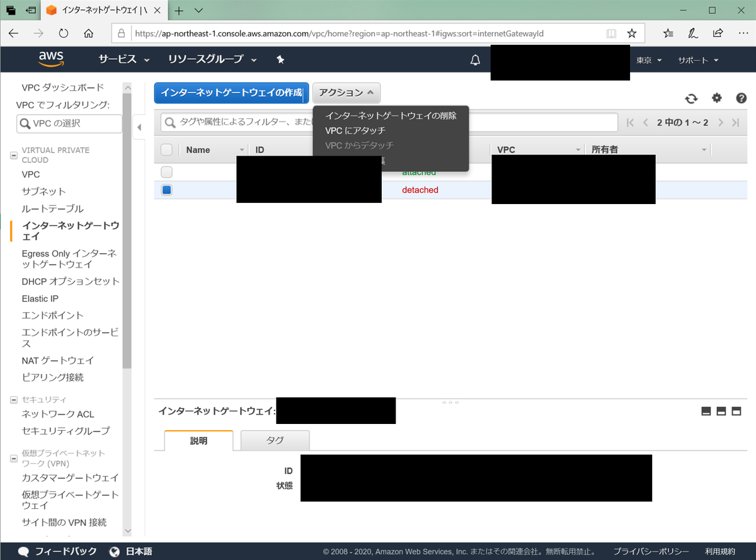The width and height of the screenshot is (756, 560).
Task: Maximize the details pane
Action: click(736, 411)
